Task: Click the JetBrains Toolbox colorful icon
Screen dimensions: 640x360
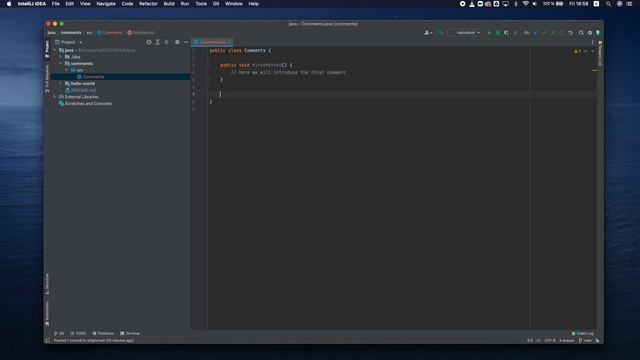Action: coord(598,33)
